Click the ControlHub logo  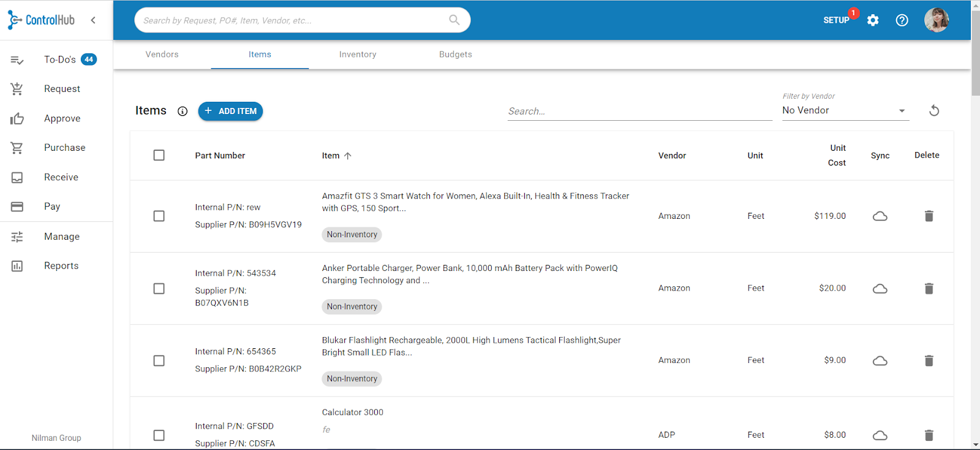click(x=41, y=20)
